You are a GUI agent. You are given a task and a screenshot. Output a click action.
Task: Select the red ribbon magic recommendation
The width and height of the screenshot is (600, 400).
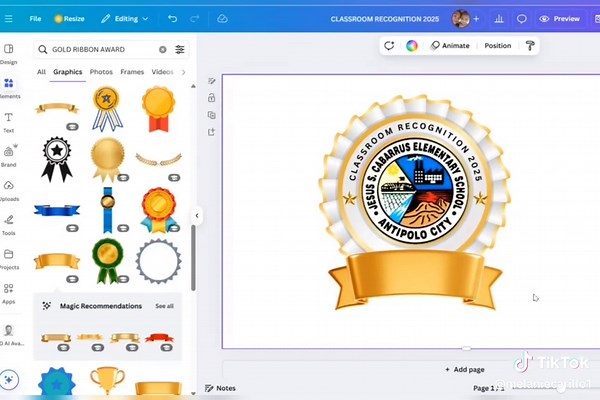click(159, 338)
